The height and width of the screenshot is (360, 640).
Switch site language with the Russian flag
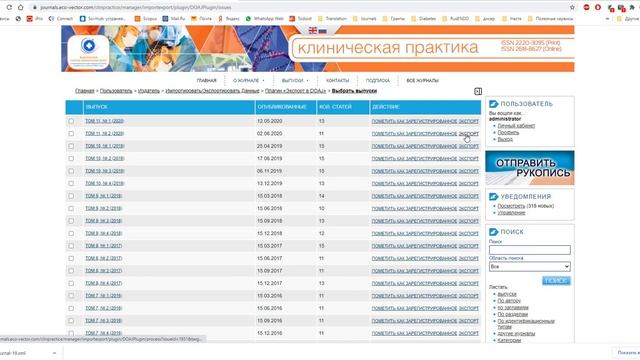click(x=322, y=31)
